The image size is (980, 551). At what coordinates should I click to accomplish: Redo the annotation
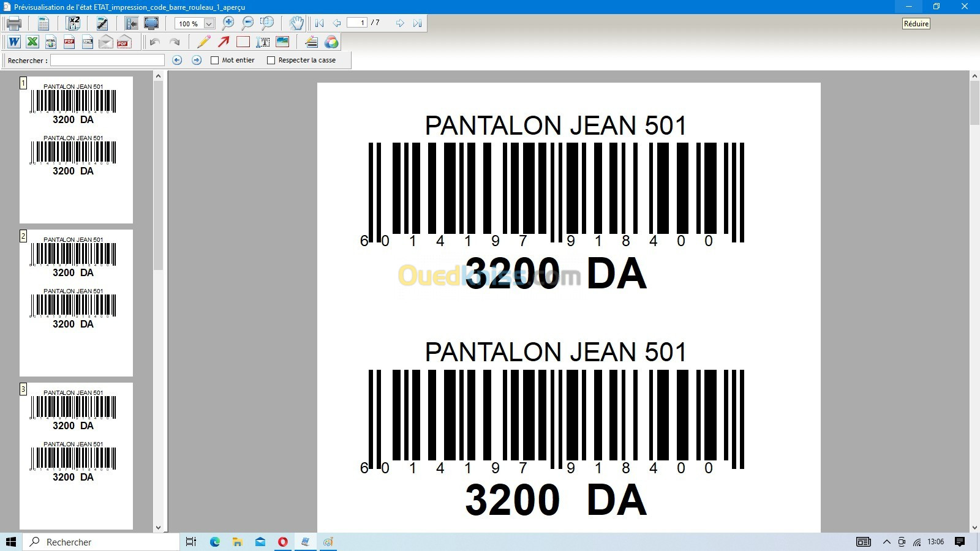(x=175, y=42)
